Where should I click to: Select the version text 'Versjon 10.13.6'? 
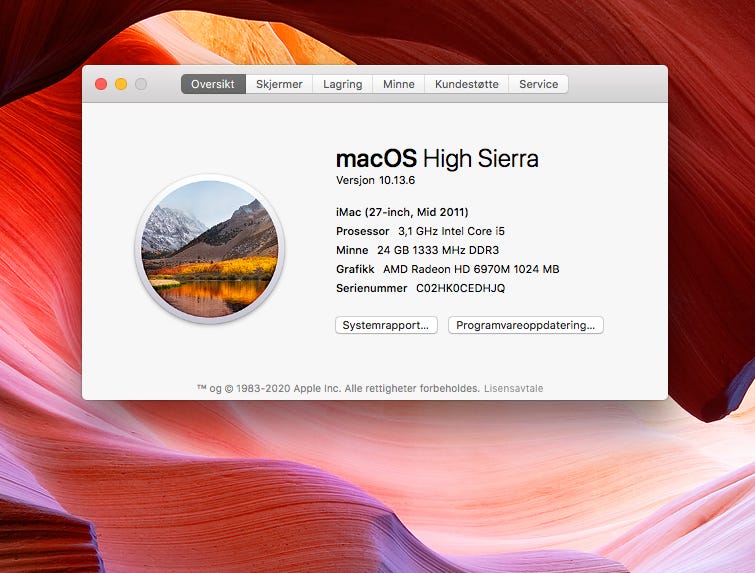(x=376, y=180)
